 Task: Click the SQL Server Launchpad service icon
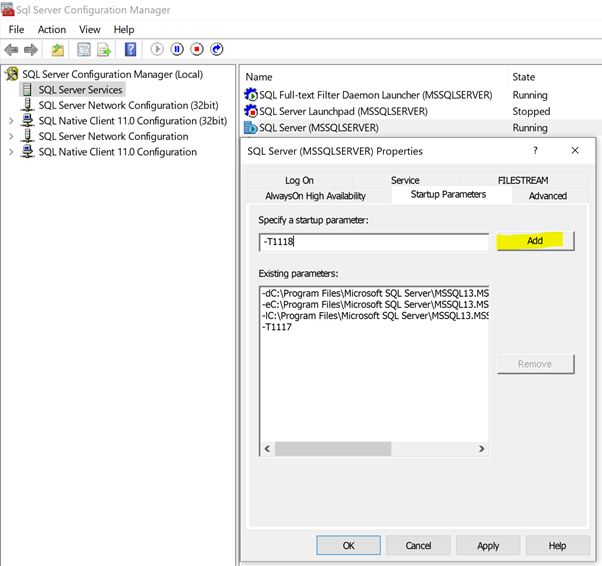(251, 111)
